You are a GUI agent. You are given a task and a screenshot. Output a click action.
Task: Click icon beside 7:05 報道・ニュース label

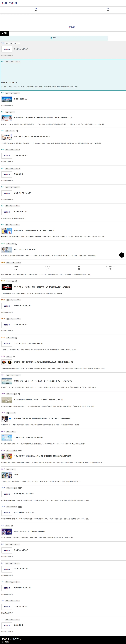point(17,131)
